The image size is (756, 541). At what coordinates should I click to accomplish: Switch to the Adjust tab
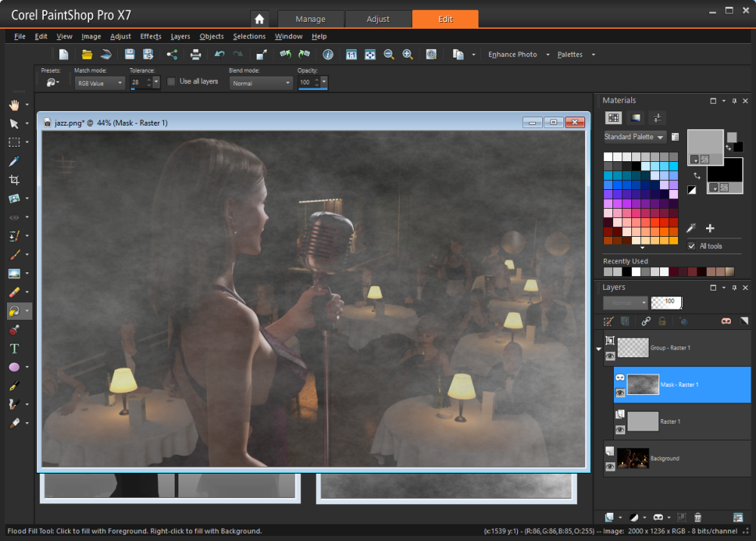tap(378, 19)
